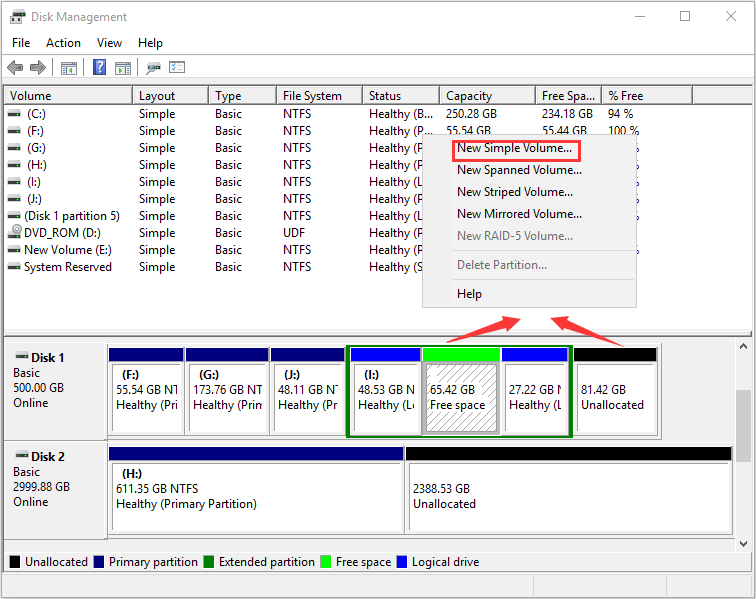Open the View menu

tap(109, 43)
